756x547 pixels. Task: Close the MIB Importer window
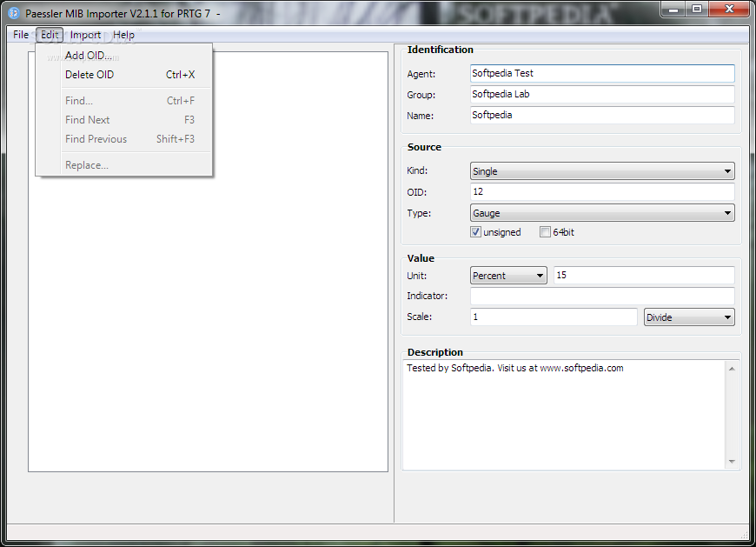click(729, 10)
